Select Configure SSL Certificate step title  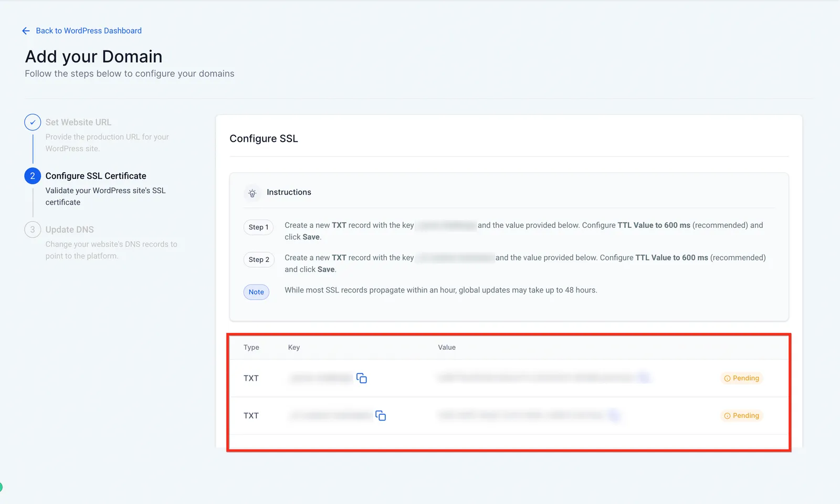pos(96,176)
